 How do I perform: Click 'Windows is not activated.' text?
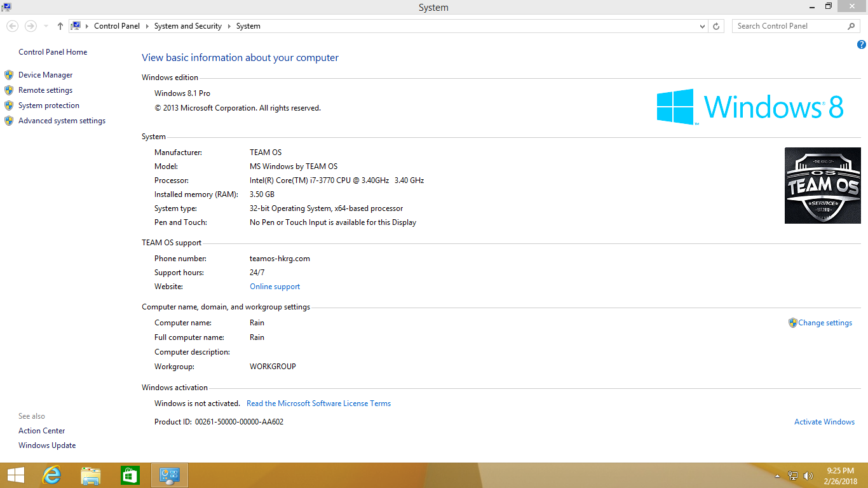[197, 403]
